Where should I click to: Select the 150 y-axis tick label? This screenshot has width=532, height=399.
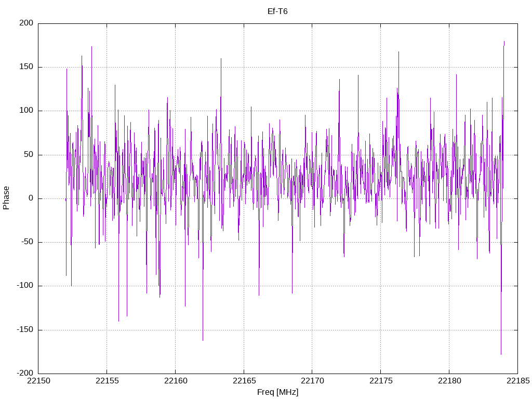pyautogui.click(x=26, y=67)
